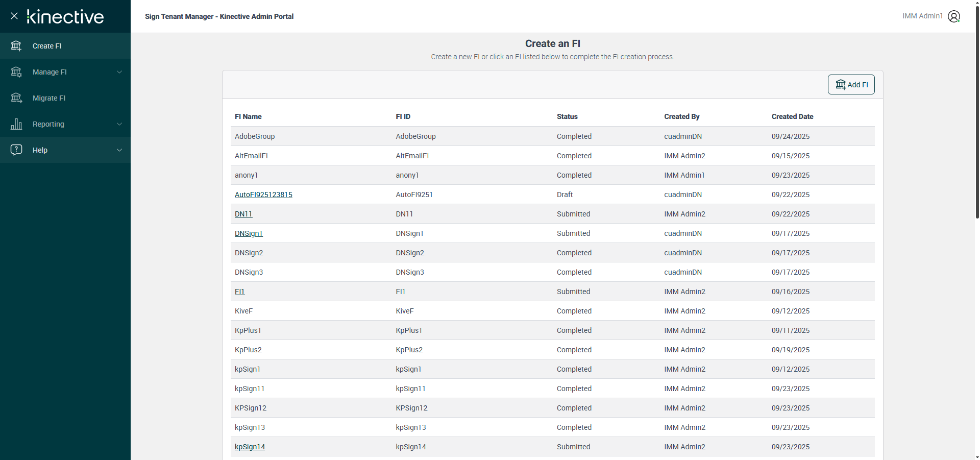Select Create FI in the sidebar
This screenshot has width=980, height=460.
click(x=47, y=46)
